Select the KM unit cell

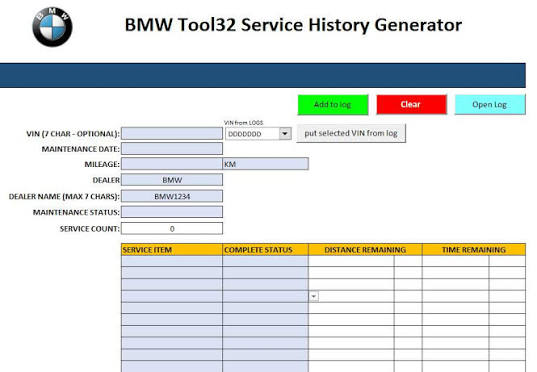265,164
